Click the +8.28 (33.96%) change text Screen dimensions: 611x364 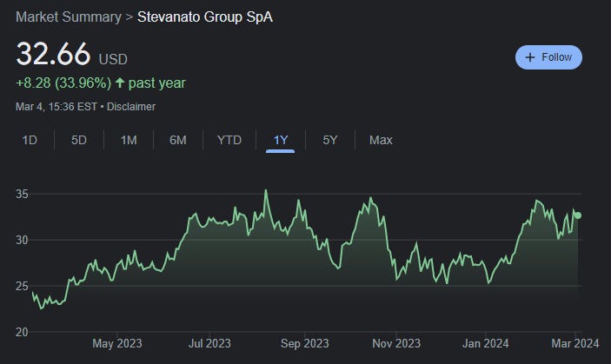point(63,83)
